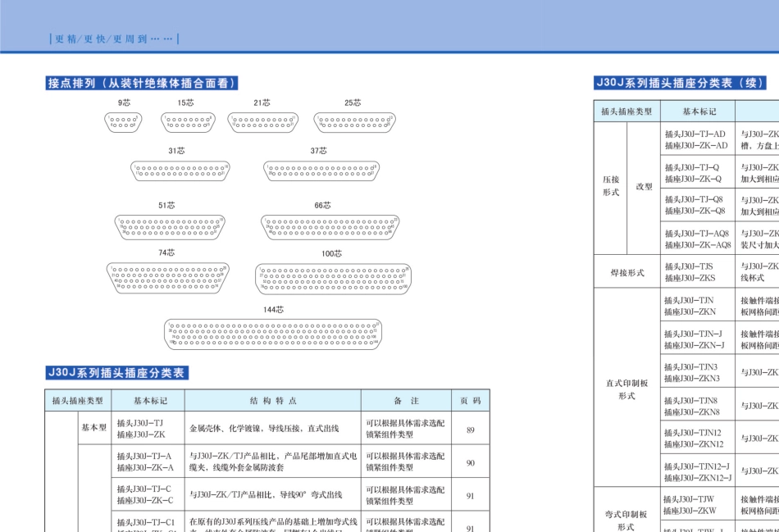Select the 51芯 three-row connector diagram

[x=170, y=228]
